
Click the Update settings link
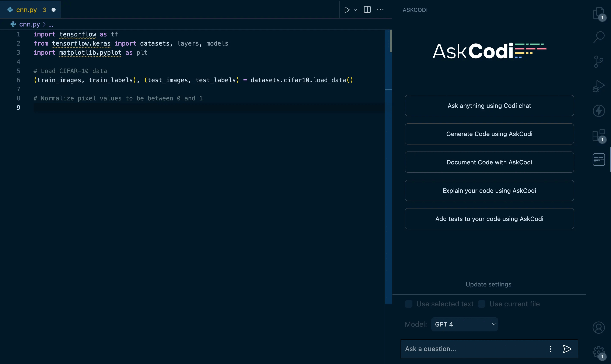tap(488, 284)
